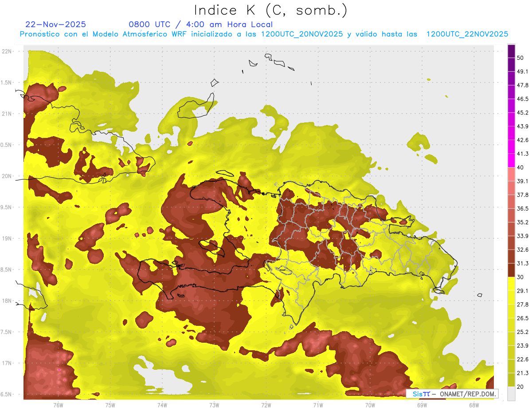Click the colorbar label "41.3"
The width and height of the screenshot is (532, 411).
[x=522, y=154]
